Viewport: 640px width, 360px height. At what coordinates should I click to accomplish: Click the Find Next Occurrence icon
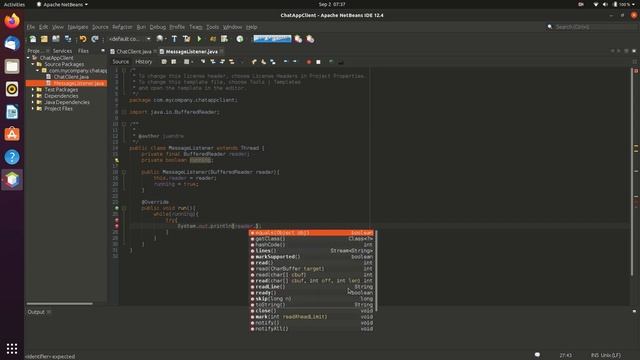pyautogui.click(x=222, y=62)
